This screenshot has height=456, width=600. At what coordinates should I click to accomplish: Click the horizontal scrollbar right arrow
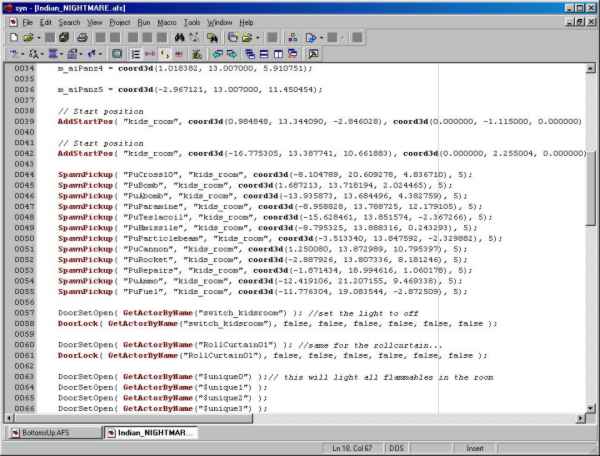580,418
